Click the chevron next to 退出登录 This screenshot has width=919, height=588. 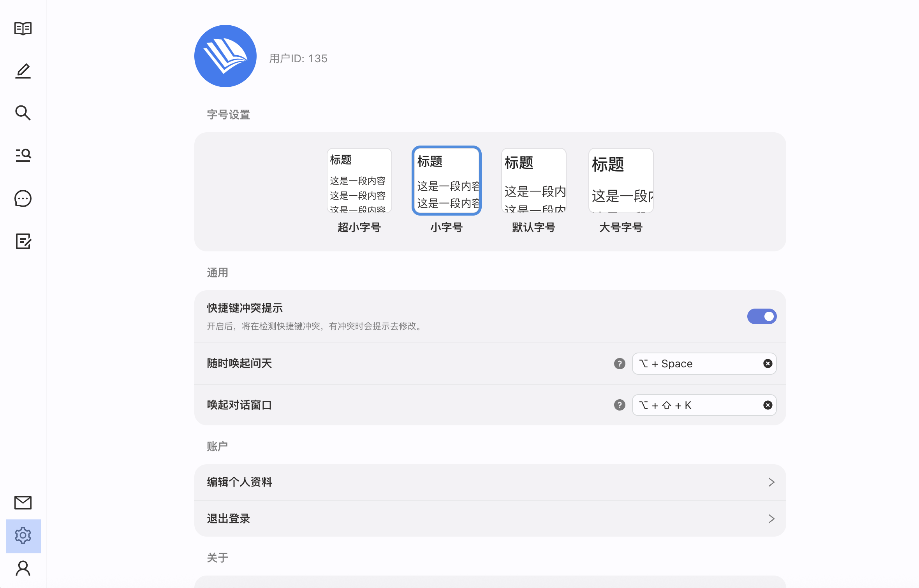tap(771, 519)
